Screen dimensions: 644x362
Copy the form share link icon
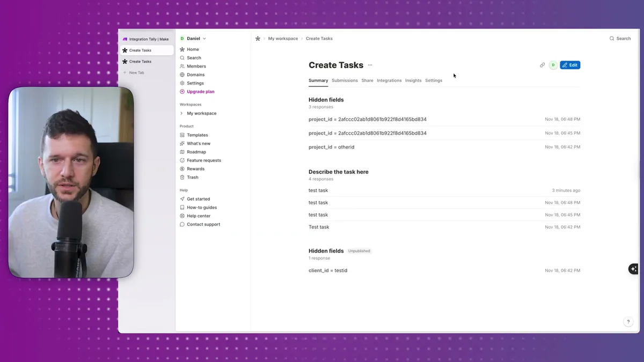(542, 64)
